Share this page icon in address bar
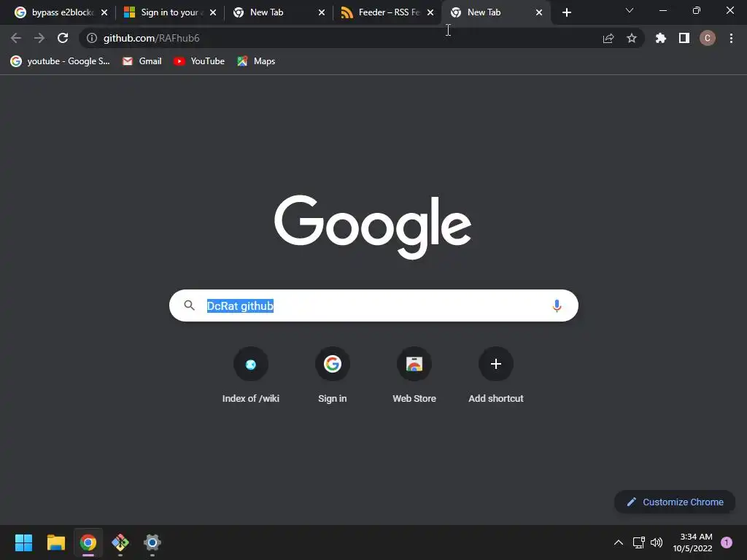 pyautogui.click(x=608, y=38)
